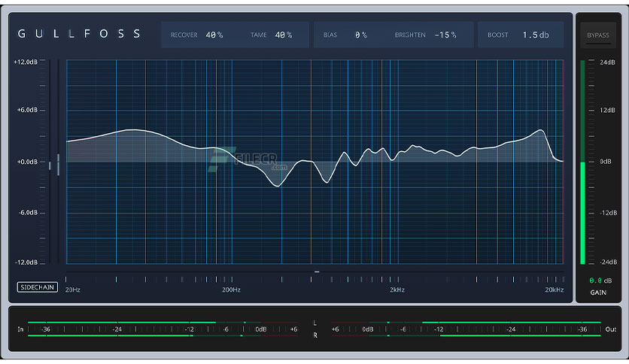This screenshot has width=629, height=364.
Task: Click the RECOVER label
Action: point(184,35)
